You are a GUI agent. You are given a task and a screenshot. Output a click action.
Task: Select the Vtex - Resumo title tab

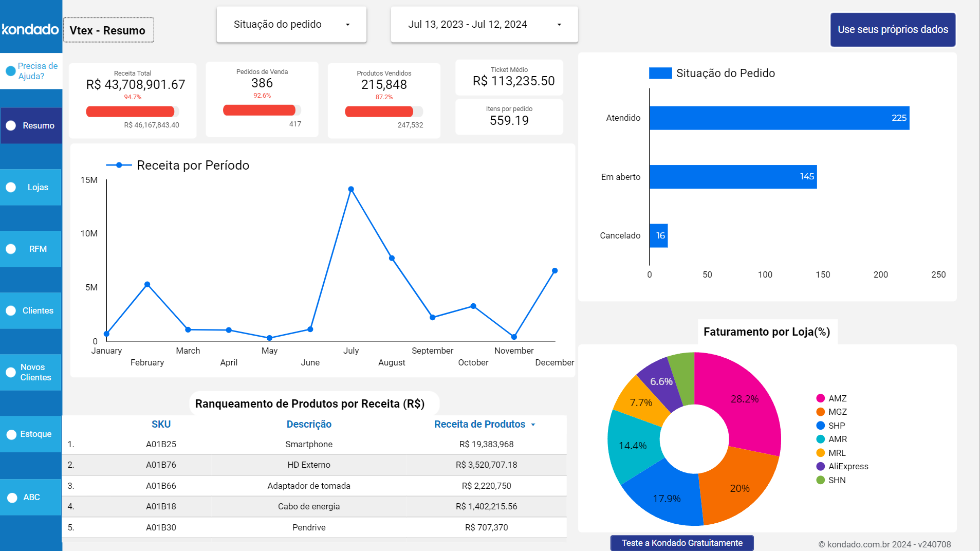(108, 30)
